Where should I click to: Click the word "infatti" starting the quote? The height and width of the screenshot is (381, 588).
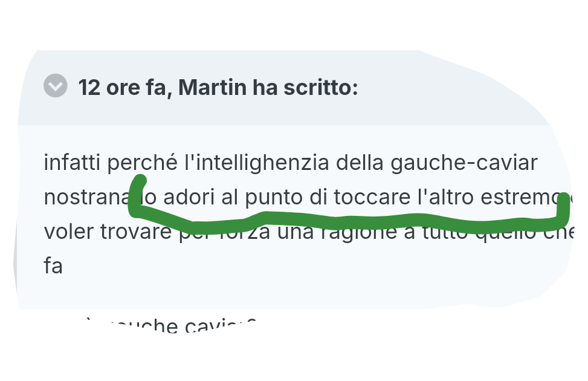72,163
